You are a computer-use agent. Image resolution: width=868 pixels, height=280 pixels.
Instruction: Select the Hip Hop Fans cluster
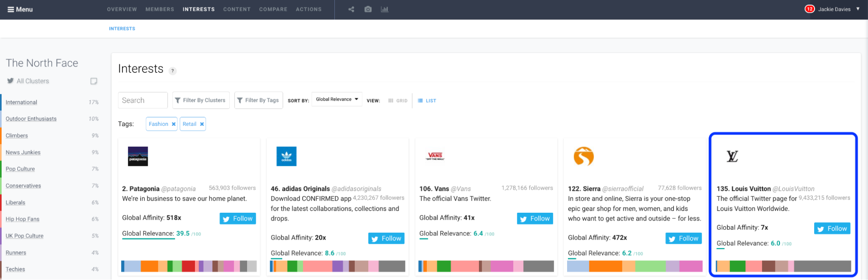pos(23,219)
